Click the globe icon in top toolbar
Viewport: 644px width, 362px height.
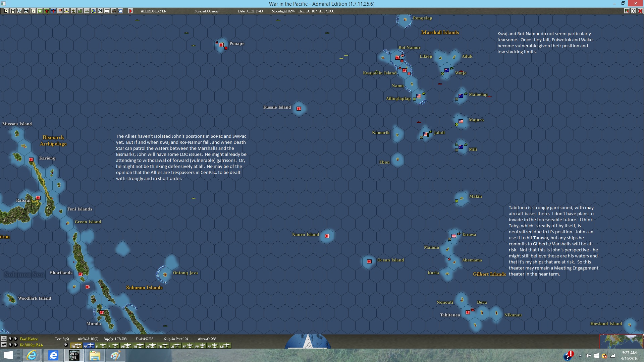click(94, 11)
